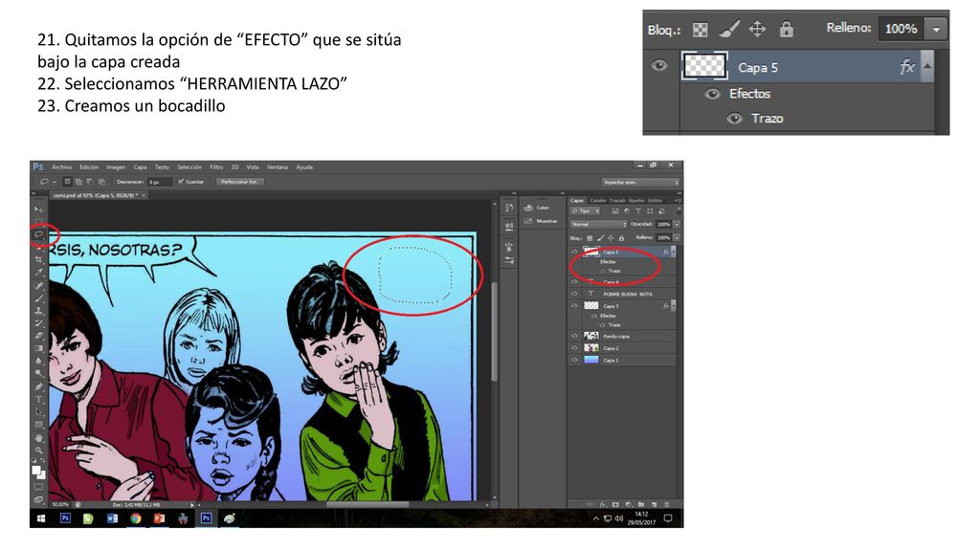Click the Perfeccionar borde button

coord(240,182)
